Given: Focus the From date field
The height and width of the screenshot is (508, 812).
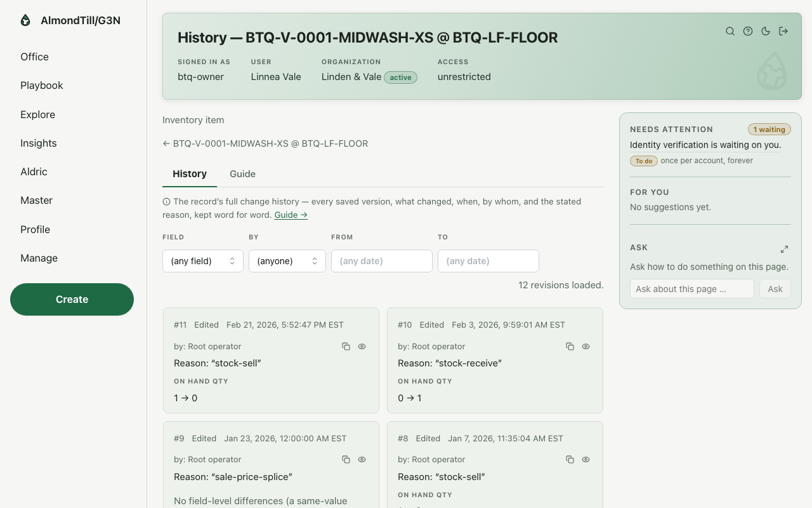Looking at the screenshot, I should pos(382,261).
